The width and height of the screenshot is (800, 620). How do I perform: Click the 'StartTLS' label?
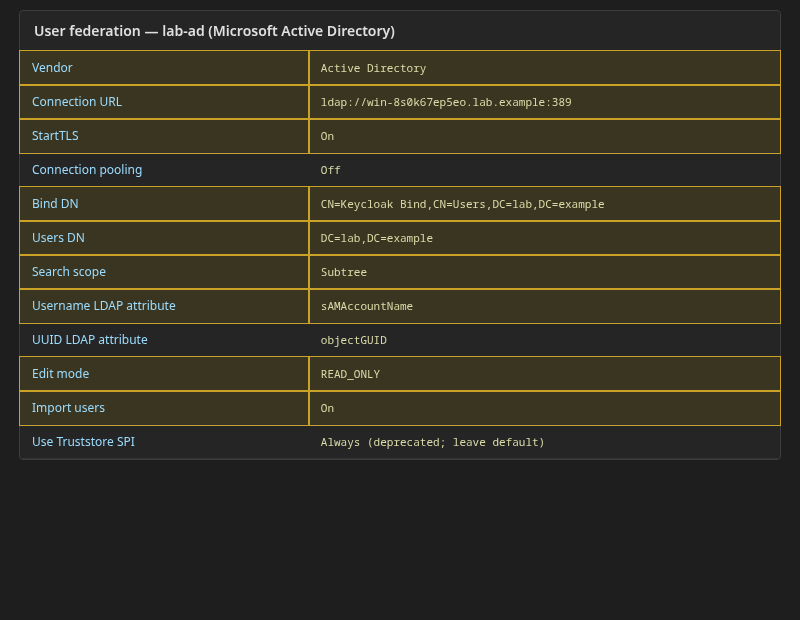pos(55,136)
